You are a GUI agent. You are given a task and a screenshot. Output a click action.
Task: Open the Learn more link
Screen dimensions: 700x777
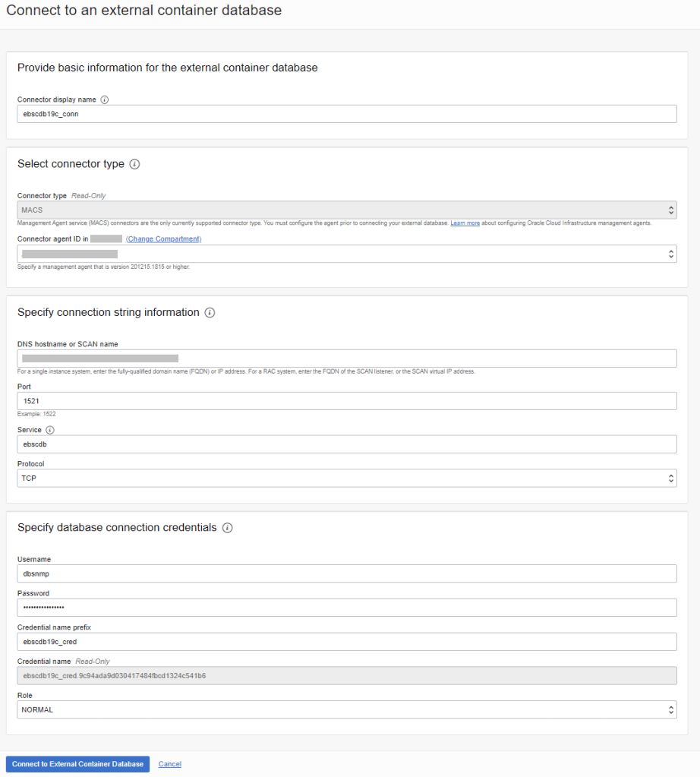(465, 223)
